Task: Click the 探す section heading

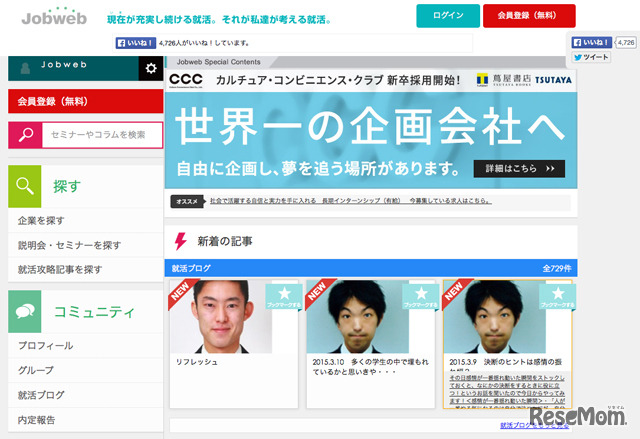Action: coord(67,186)
